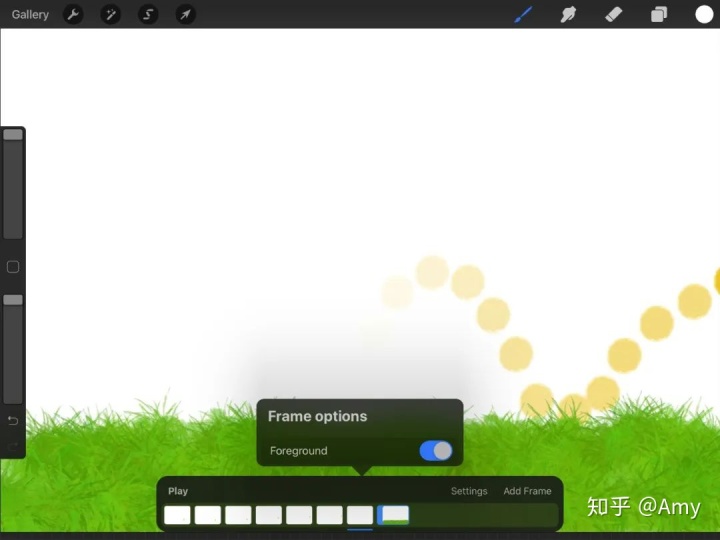
Task: Return to the Gallery
Action: (30, 15)
